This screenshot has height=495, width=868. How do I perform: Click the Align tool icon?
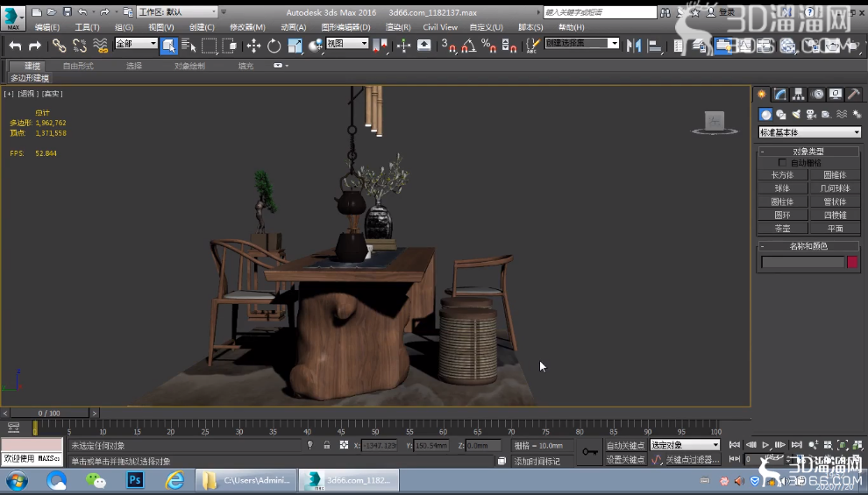click(655, 46)
